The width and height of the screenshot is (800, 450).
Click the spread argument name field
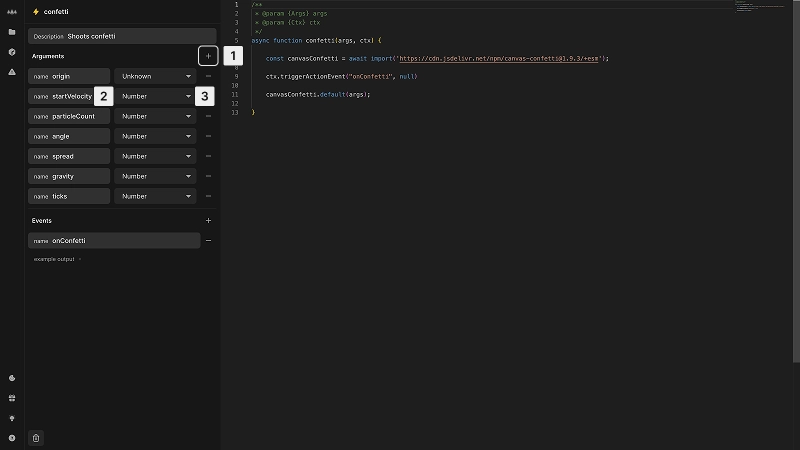[69, 156]
